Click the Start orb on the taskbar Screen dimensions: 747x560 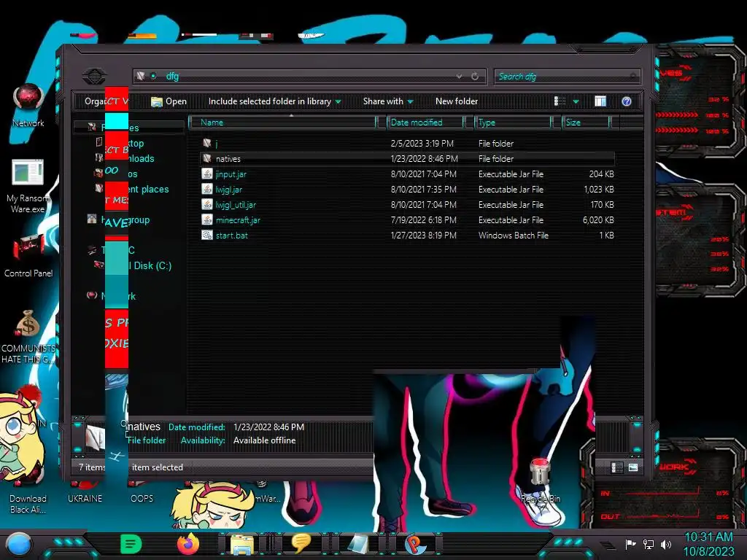tap(19, 544)
